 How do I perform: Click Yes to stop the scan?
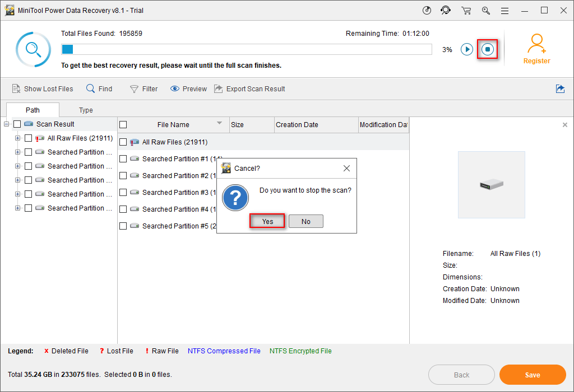(x=267, y=221)
